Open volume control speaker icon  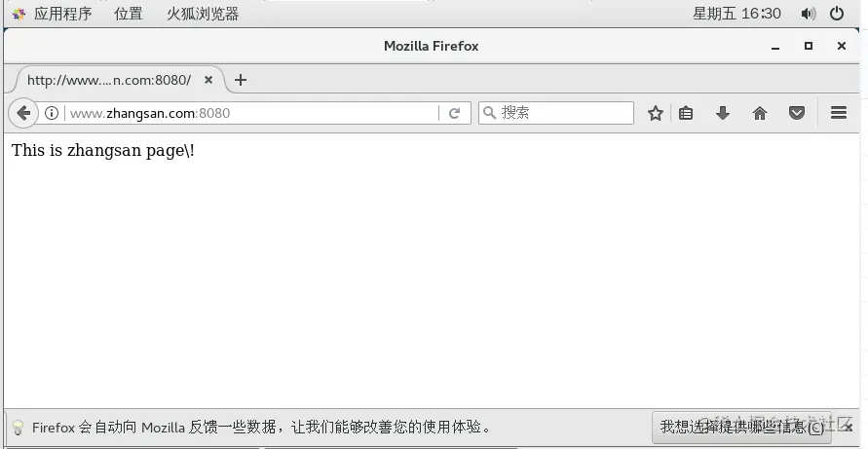tap(809, 14)
